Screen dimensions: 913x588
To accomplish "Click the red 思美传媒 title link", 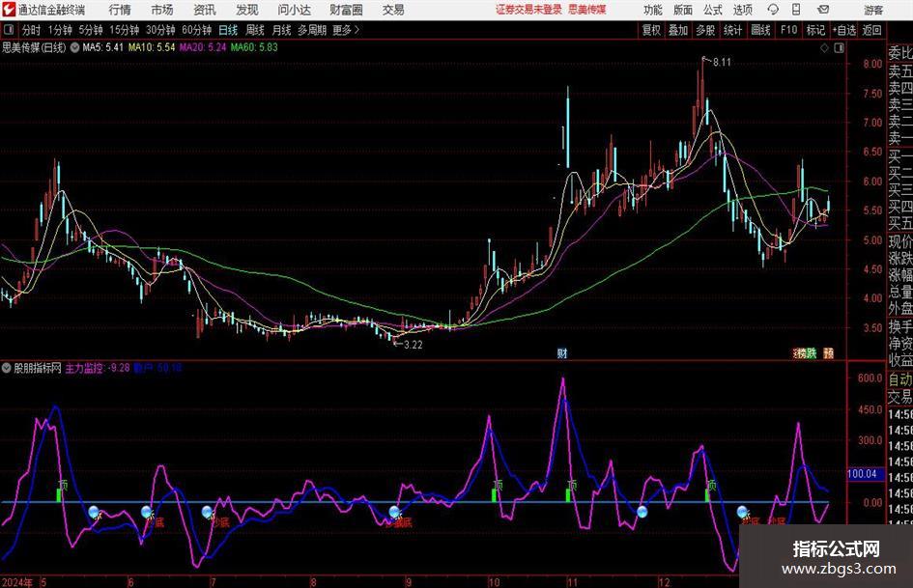I will (x=587, y=10).
